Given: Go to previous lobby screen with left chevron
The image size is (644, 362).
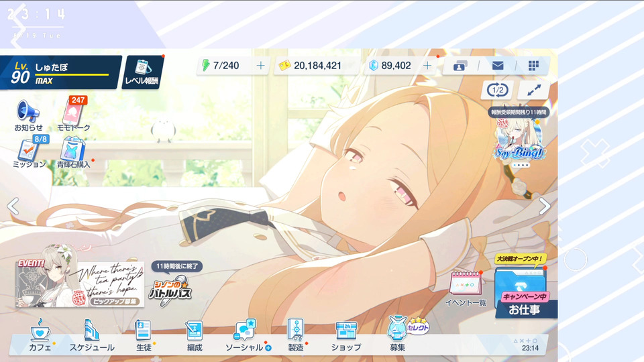Looking at the screenshot, I should (x=13, y=206).
